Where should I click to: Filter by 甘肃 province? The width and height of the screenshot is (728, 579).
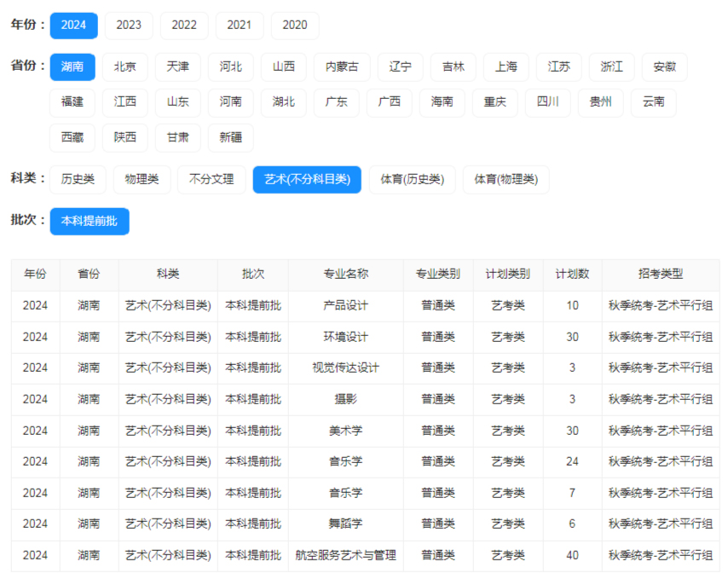pyautogui.click(x=178, y=138)
